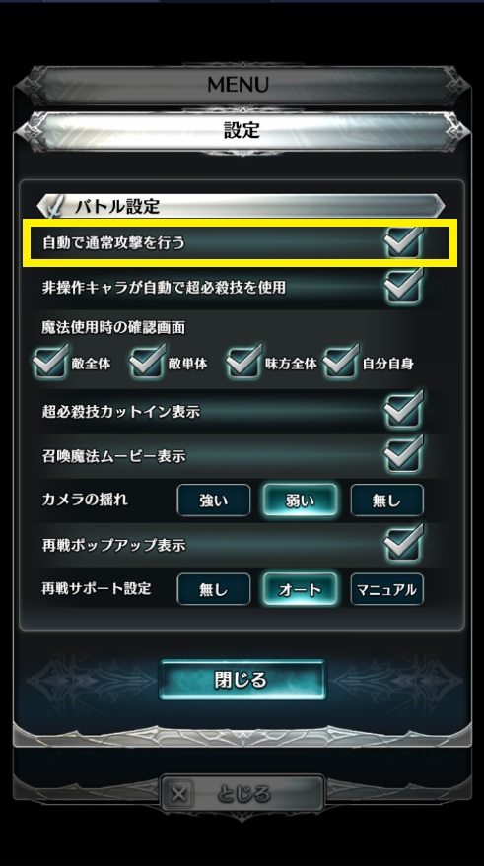Toggle 再戦ポップアップ表示 checkbox

click(x=404, y=544)
